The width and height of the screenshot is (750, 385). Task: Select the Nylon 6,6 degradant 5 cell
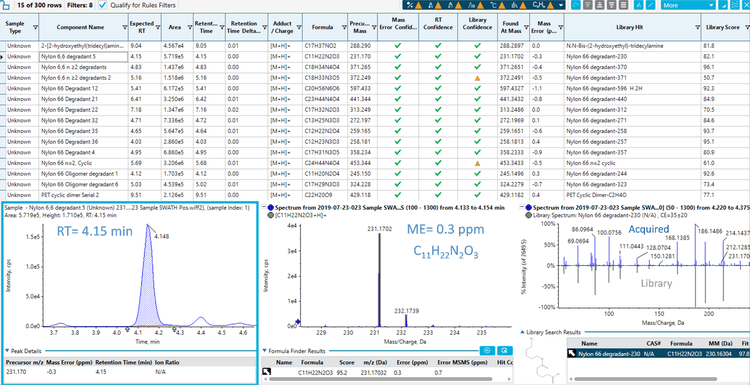[83, 56]
